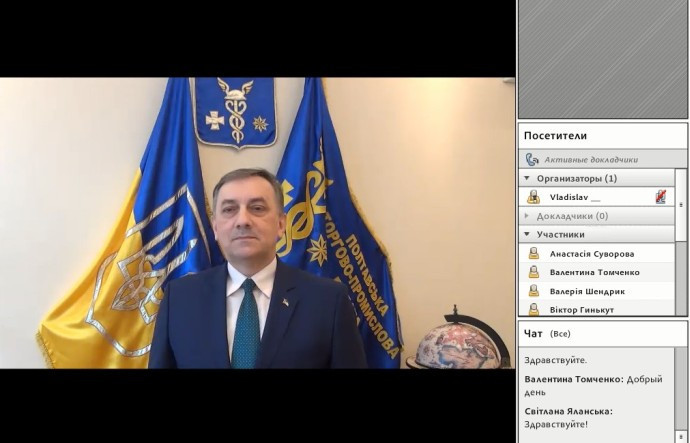Click the chat scrollbar down arrow
This screenshot has height=443, width=690.
(x=682, y=436)
